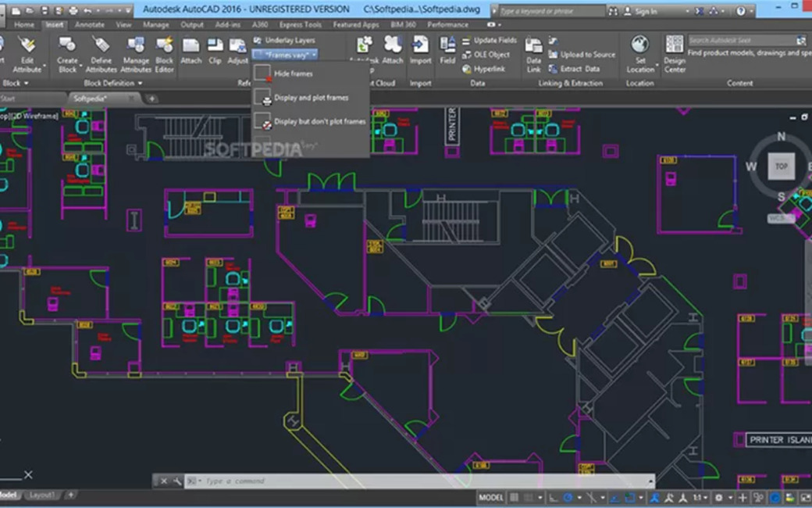Click Update Fields button

point(490,40)
